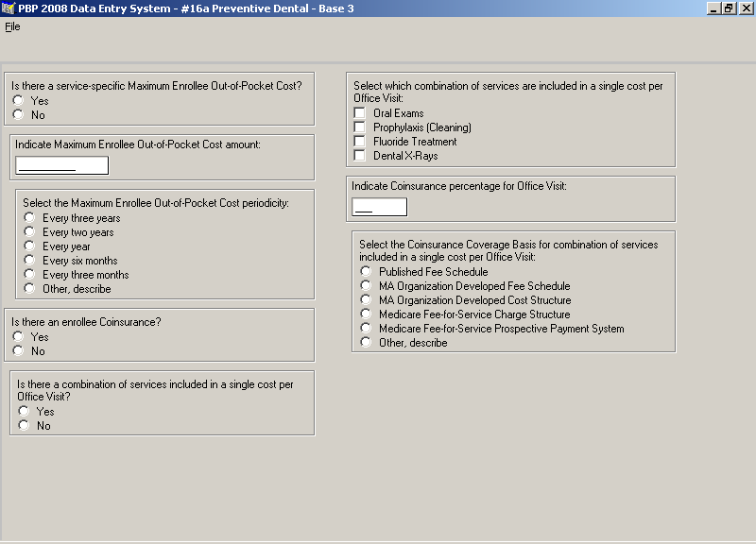
Task: Select No for enrollee Coinsurance
Action: [x=18, y=350]
